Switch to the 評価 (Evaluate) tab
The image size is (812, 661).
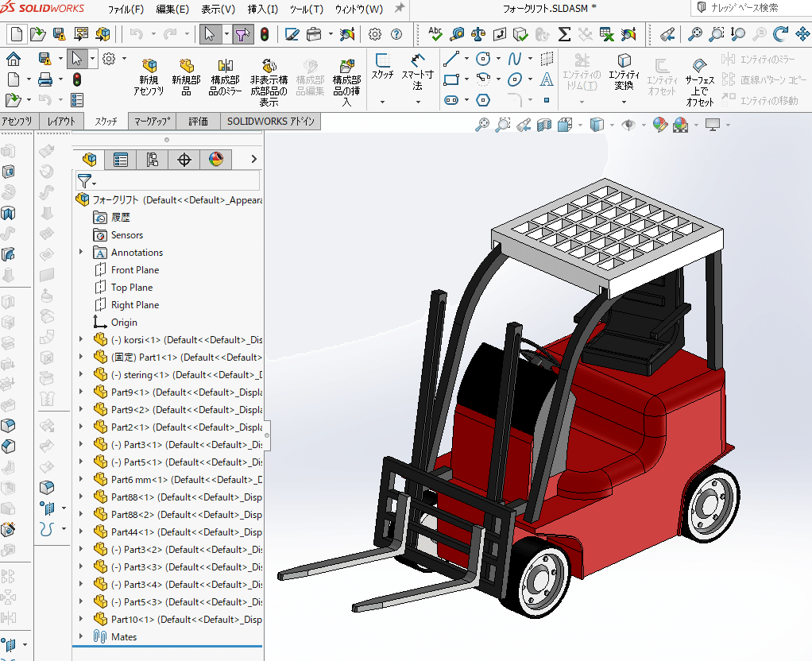(x=197, y=121)
